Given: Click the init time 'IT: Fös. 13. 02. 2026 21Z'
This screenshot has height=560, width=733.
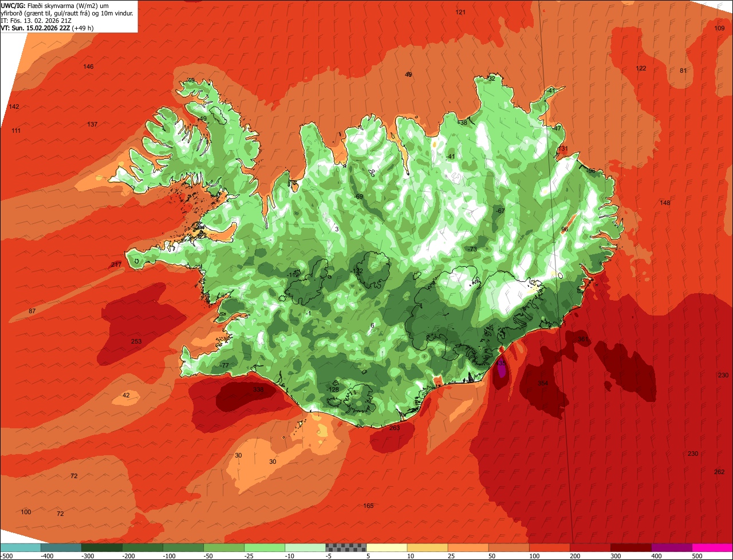Looking at the screenshot, I should point(36,21).
